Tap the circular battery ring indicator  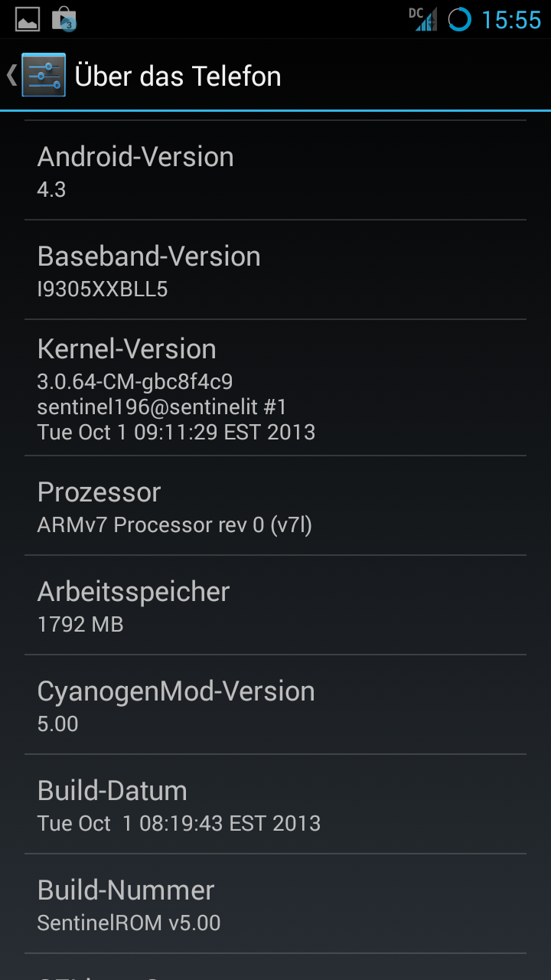click(459, 20)
